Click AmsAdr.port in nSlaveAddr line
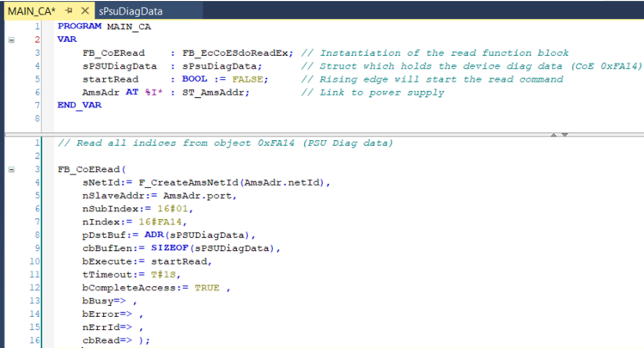Viewport: 644px width, 348px height. coord(197,196)
